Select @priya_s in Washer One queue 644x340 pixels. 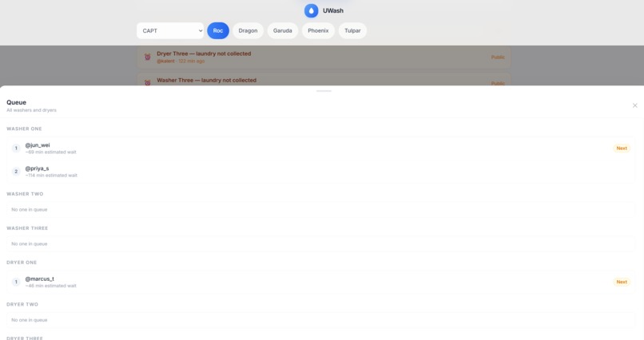(37, 168)
